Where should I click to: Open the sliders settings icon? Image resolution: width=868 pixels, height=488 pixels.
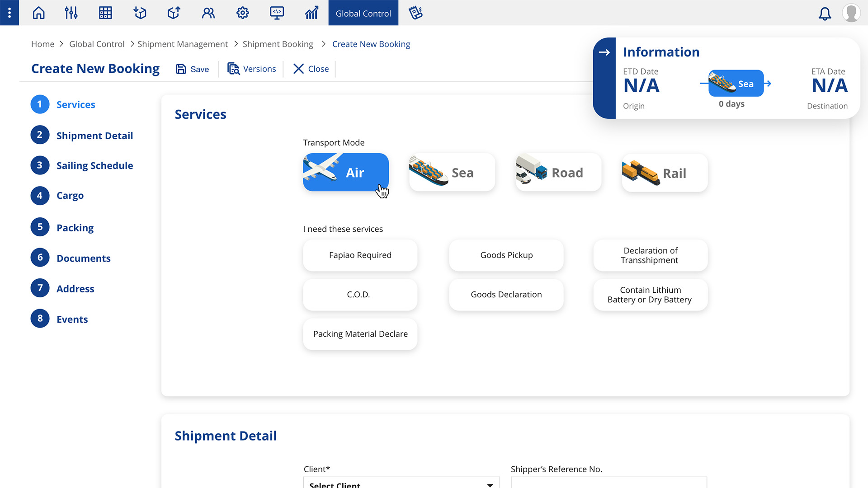(71, 13)
